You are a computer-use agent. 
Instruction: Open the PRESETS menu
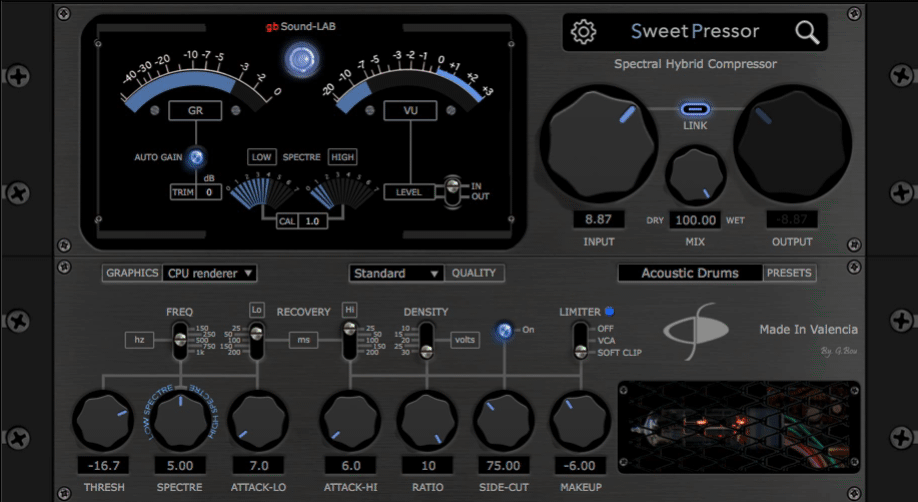pyautogui.click(x=789, y=273)
